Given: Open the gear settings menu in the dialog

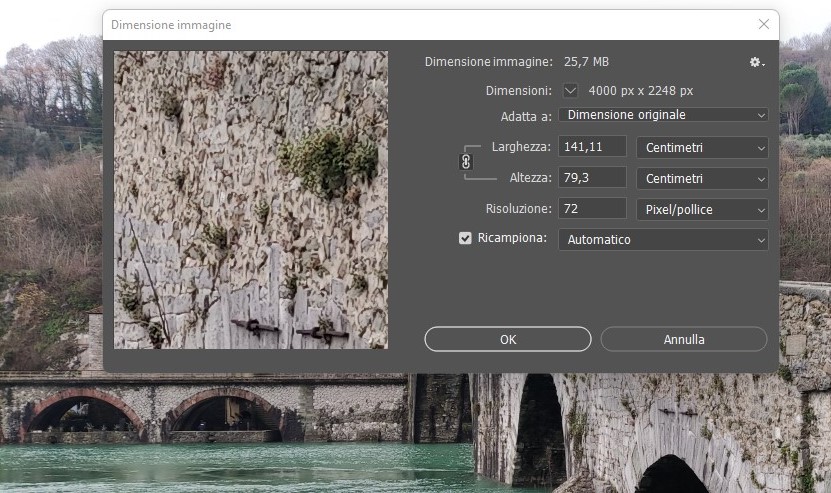Looking at the screenshot, I should (756, 62).
